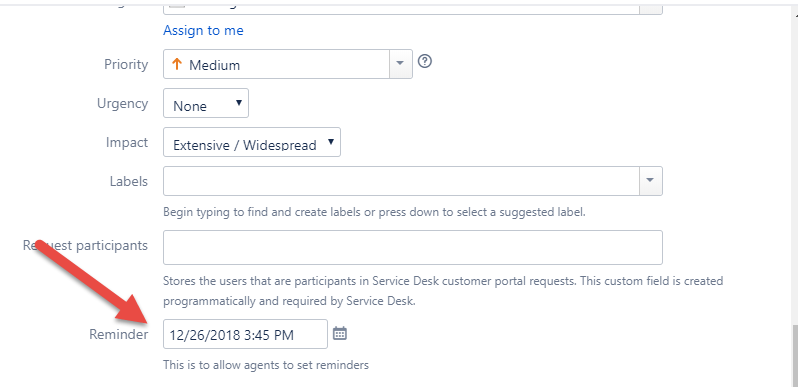Click the Request participants field label
The height and width of the screenshot is (387, 798).
[85, 245]
